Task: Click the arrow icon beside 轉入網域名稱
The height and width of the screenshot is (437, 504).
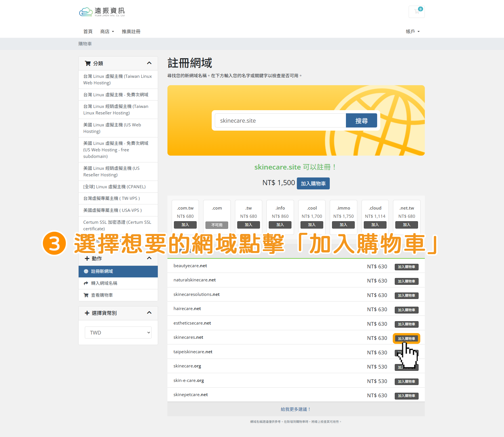Action: tap(86, 283)
